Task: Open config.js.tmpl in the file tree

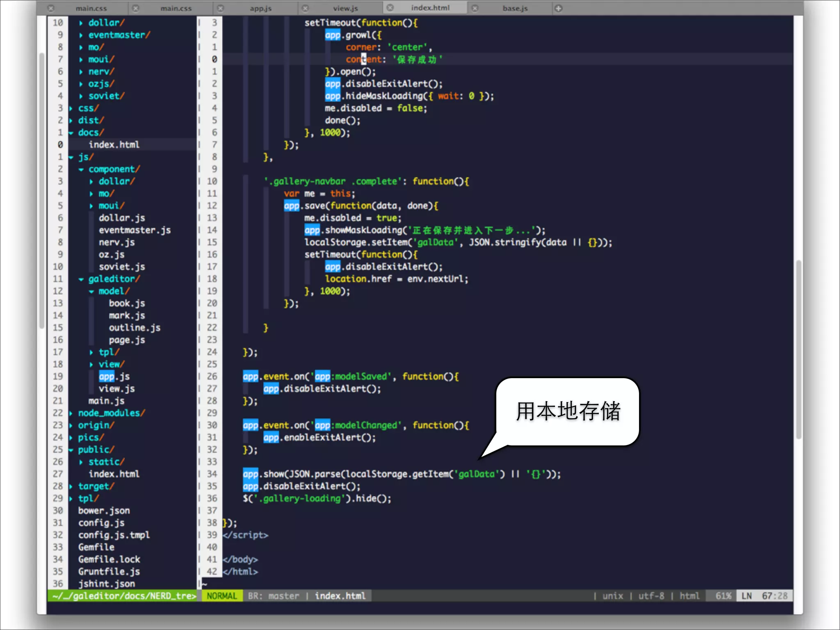Action: (x=114, y=535)
